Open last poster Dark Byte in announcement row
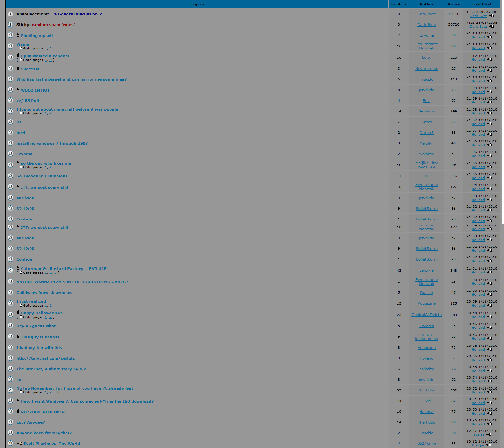The image size is (504, 448). click(478, 16)
